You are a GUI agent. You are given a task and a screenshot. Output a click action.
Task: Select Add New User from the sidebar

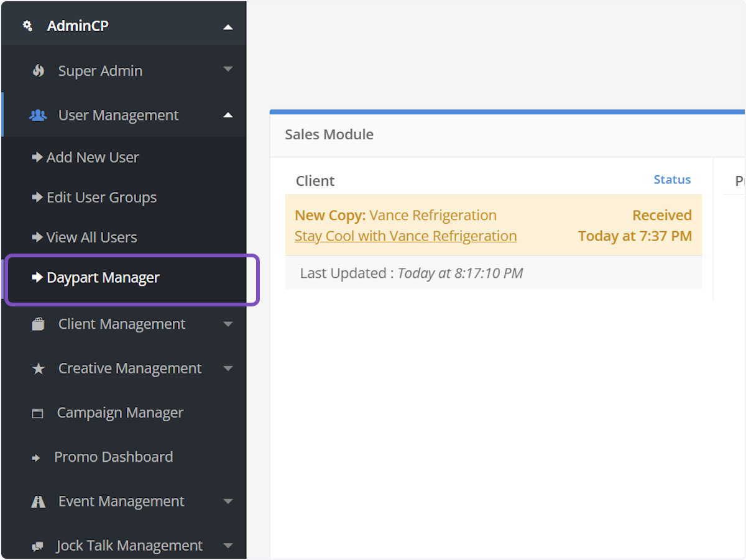(x=92, y=157)
